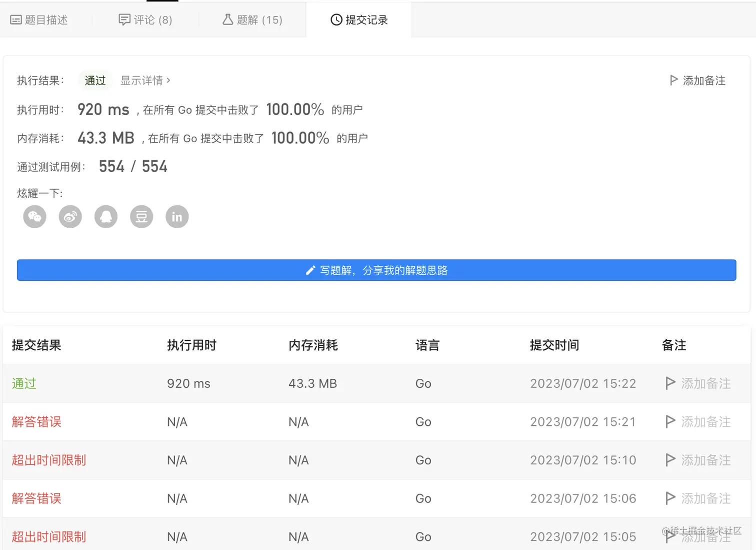The image size is (756, 550).
Task: Click the 内存消耗 column header
Action: coord(313,345)
